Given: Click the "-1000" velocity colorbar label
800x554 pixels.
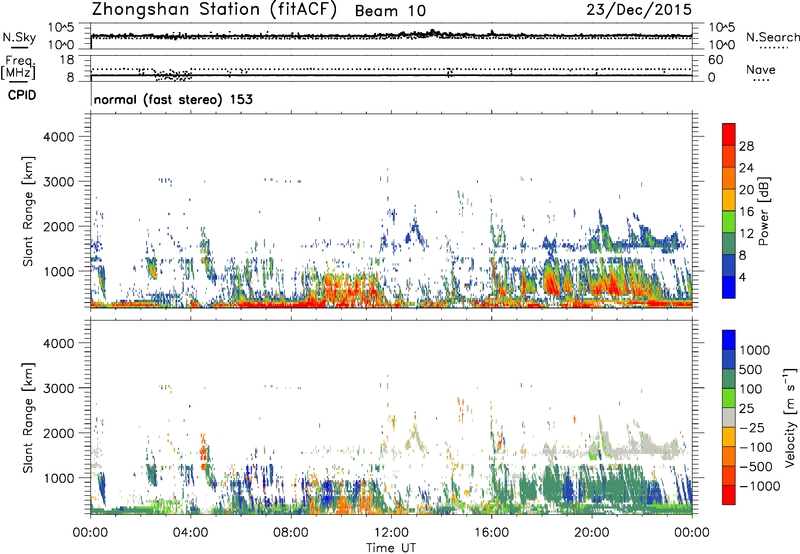Looking at the screenshot, I should pyautogui.click(x=759, y=486).
